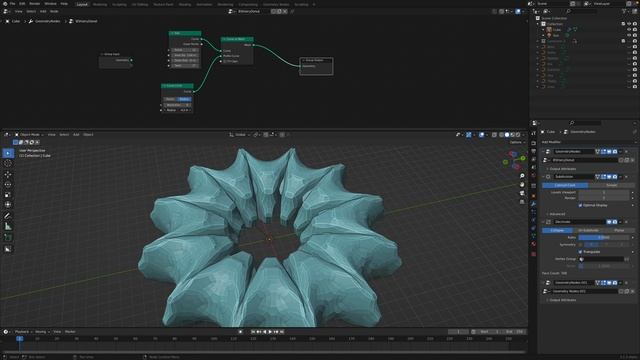This screenshot has height=360, width=640.
Task: Open the Particles properties tab icon
Action: 533,212
